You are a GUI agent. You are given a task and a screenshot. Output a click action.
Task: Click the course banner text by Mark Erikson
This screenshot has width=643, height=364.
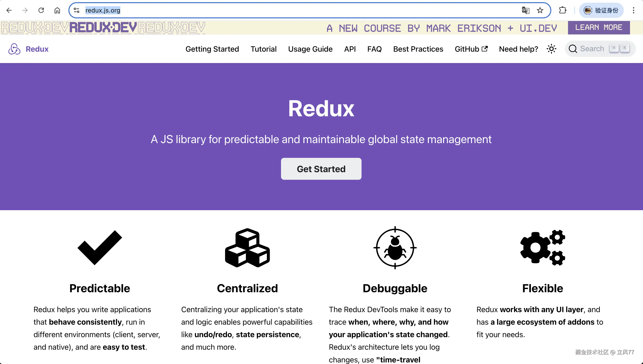[x=442, y=28]
